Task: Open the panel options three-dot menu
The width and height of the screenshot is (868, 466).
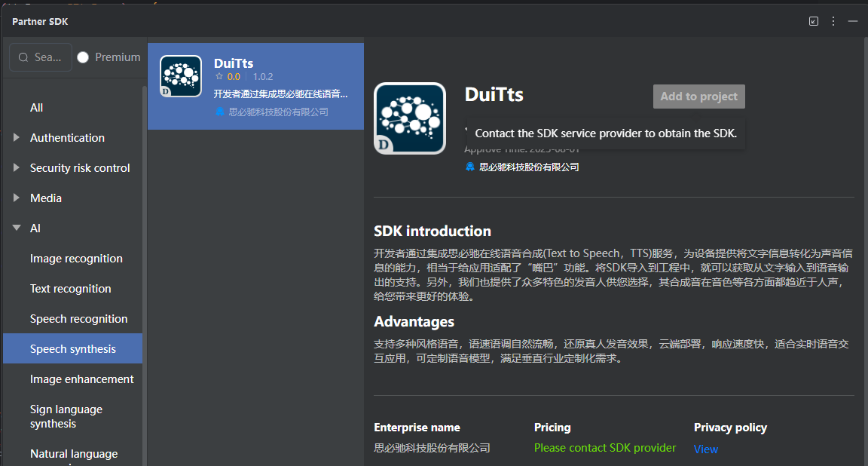Action: [833, 21]
